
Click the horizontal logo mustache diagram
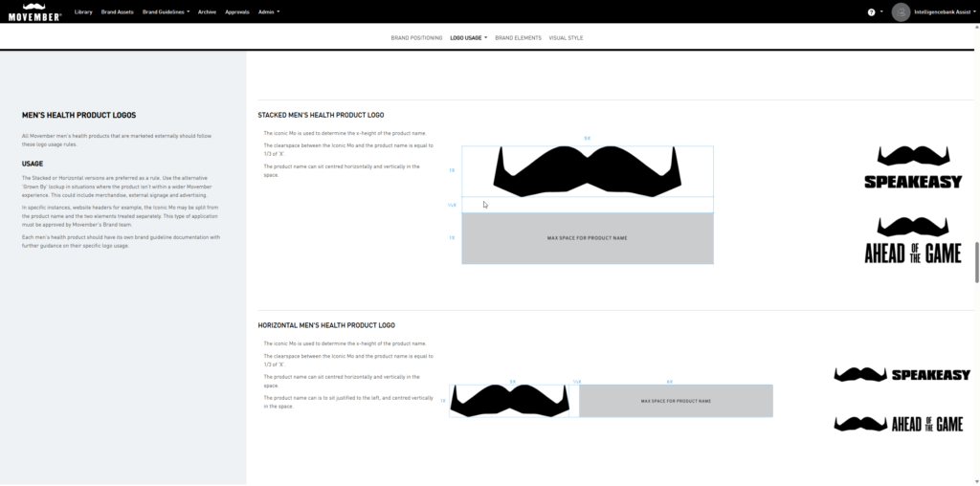coord(510,401)
